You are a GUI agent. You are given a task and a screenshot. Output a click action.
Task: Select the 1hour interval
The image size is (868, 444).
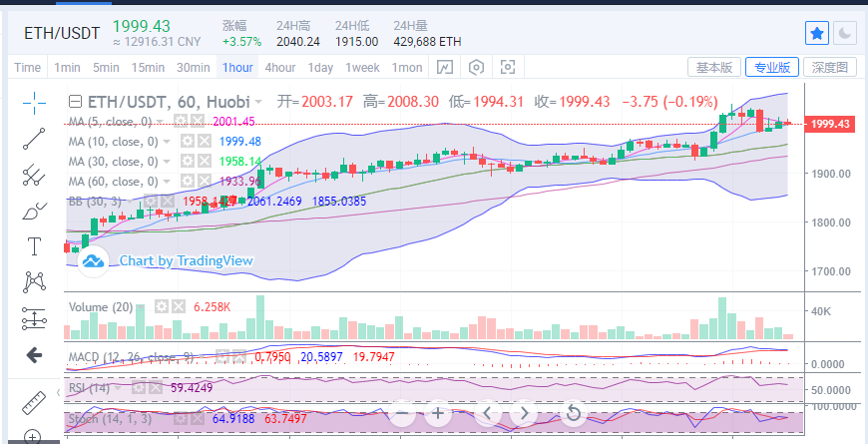point(237,68)
